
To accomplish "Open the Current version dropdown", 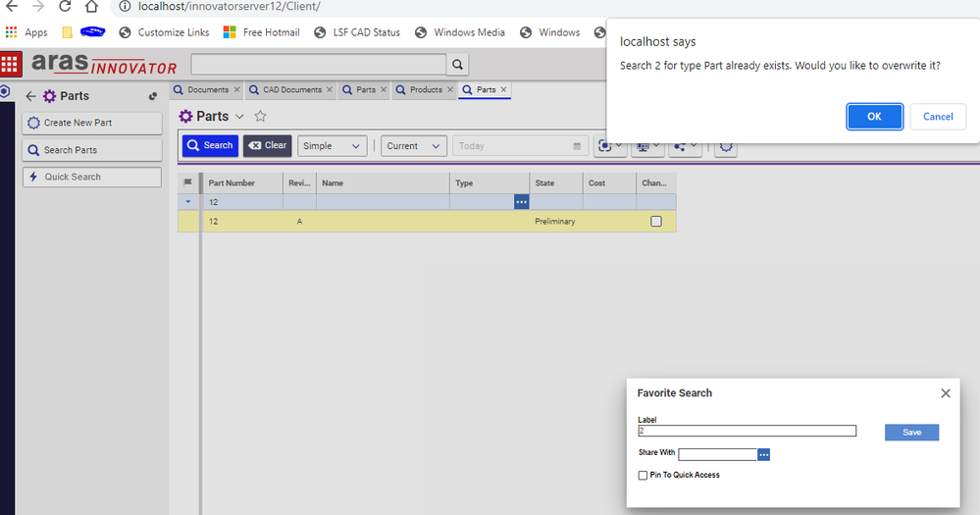I will coord(414,146).
